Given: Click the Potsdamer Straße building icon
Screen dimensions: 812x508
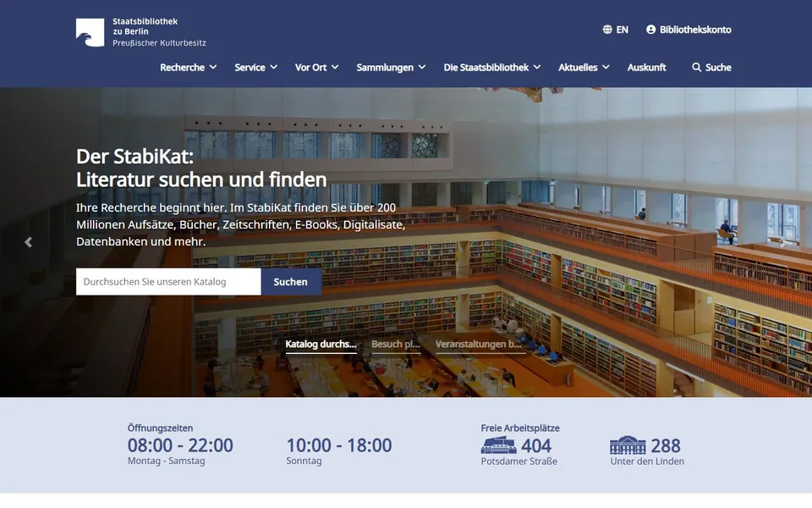Looking at the screenshot, I should 498,445.
